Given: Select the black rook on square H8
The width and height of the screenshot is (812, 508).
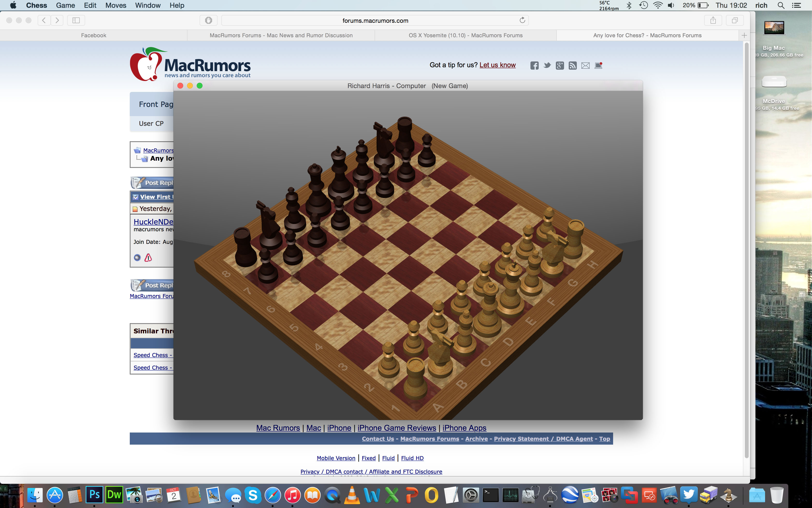Looking at the screenshot, I should coord(405,135).
